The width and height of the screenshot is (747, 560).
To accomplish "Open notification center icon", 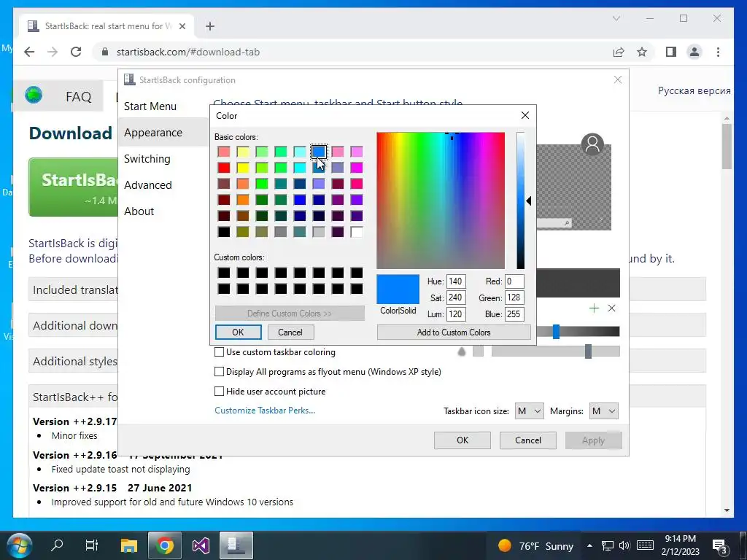I will point(719,547).
